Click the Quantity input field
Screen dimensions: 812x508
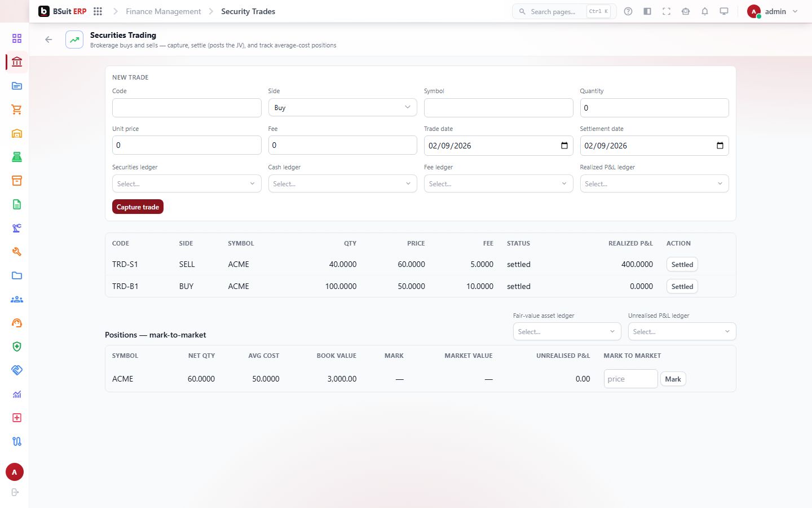[654, 108]
